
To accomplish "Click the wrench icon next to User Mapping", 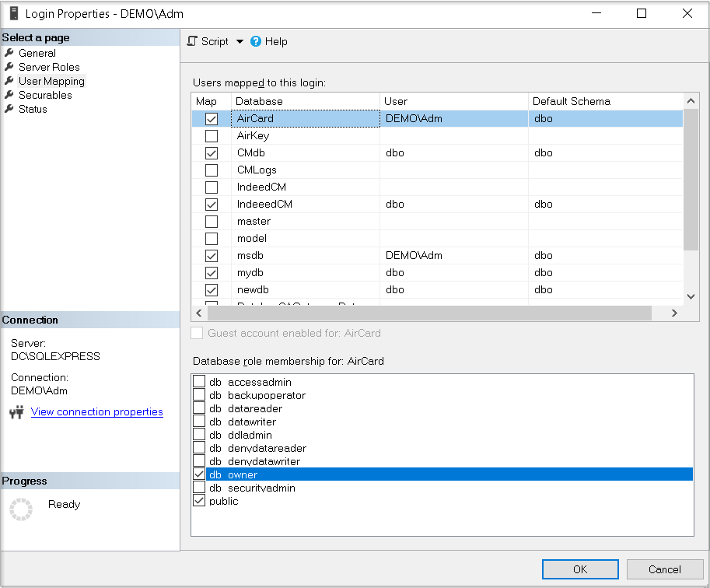I will [x=9, y=81].
